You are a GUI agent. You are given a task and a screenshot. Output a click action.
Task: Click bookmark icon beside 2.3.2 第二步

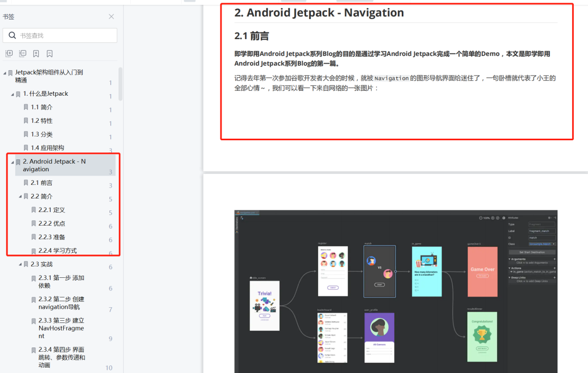point(34,300)
